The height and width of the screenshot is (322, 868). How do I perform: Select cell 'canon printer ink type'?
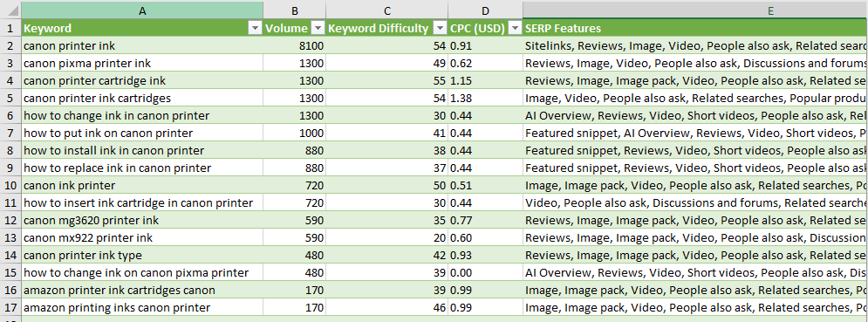[x=142, y=256]
